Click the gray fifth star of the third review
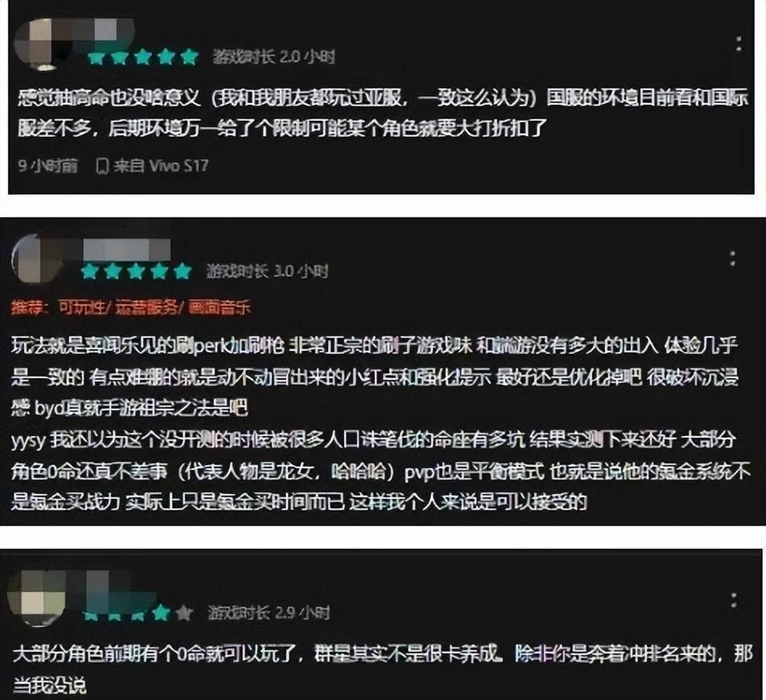The height and width of the screenshot is (700, 766). [x=184, y=612]
